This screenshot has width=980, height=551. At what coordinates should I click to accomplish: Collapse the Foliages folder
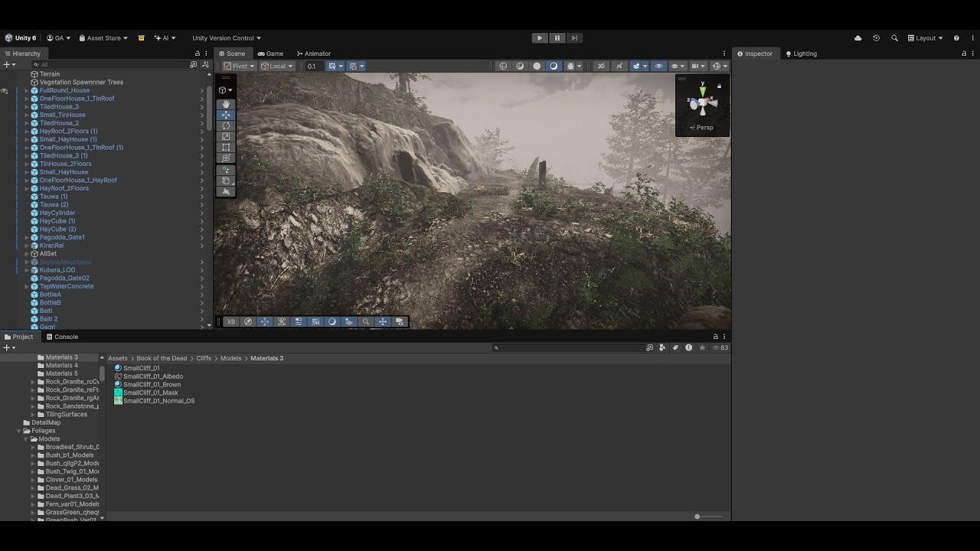18,431
